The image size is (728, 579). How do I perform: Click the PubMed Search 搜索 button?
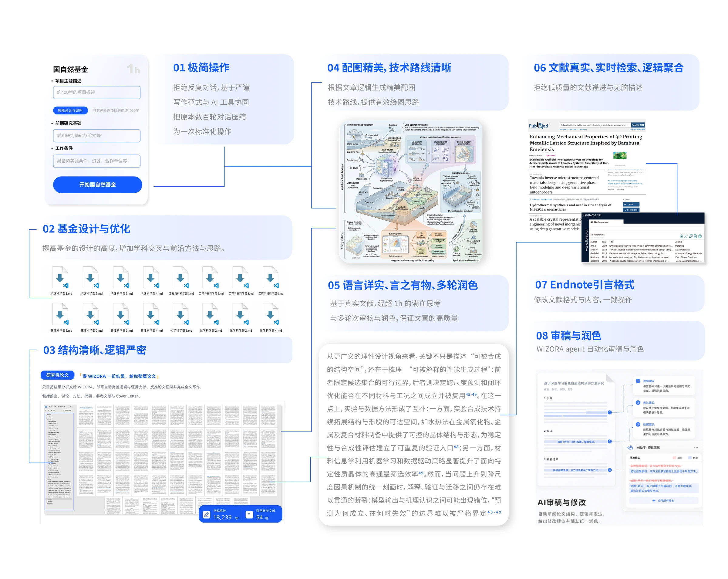[x=638, y=125]
